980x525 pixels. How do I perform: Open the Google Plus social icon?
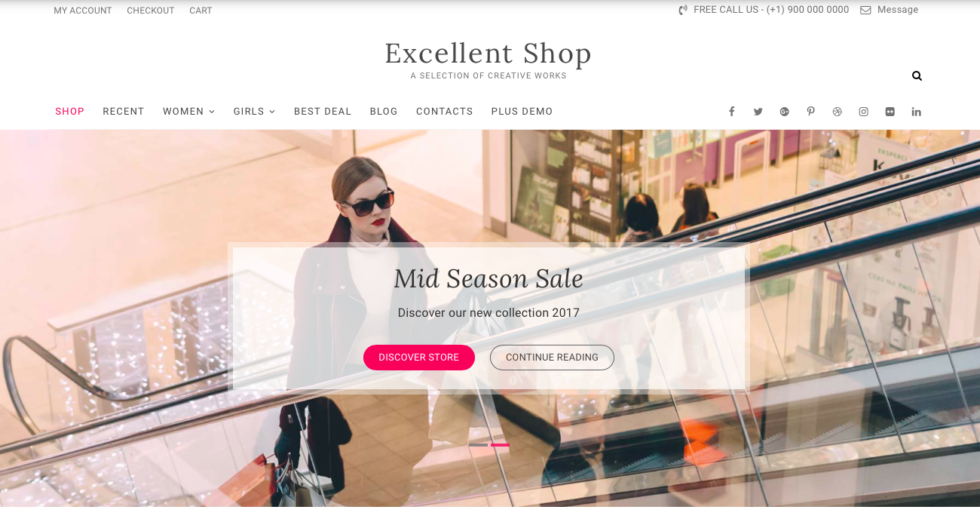pos(784,112)
